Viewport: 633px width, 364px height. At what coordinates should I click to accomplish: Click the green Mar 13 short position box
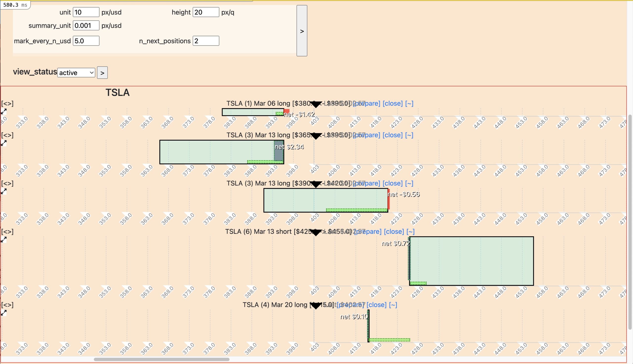coord(471,261)
